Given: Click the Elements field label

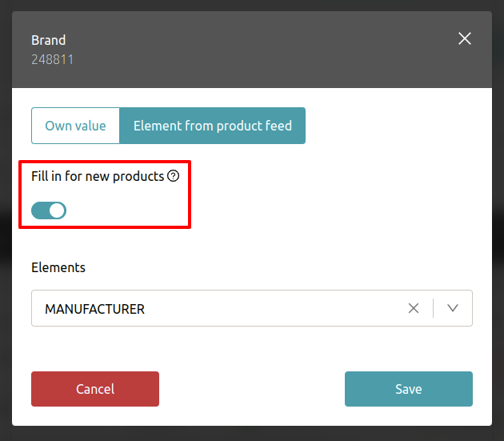Looking at the screenshot, I should [58, 267].
